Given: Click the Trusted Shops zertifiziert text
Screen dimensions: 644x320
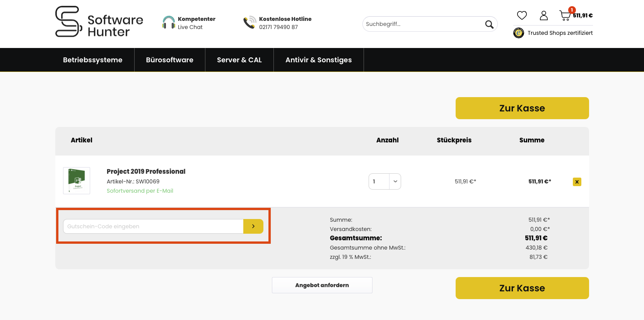Looking at the screenshot, I should pyautogui.click(x=560, y=33).
